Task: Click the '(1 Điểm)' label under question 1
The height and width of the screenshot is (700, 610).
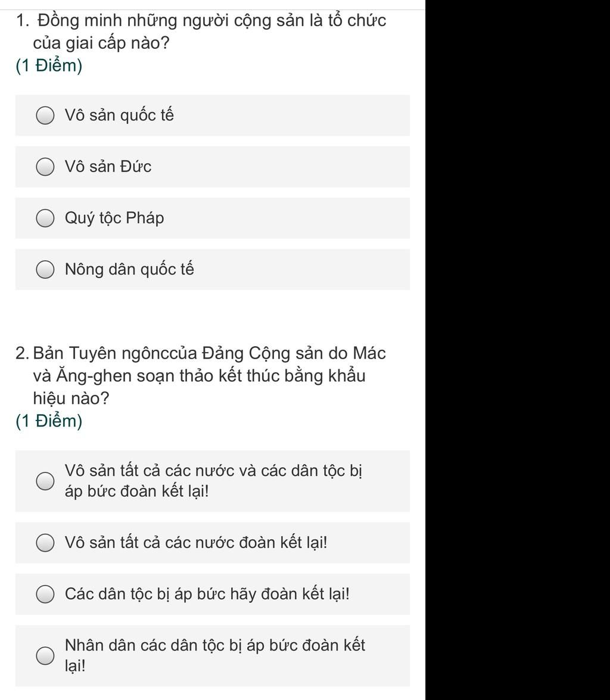Action: [49, 66]
